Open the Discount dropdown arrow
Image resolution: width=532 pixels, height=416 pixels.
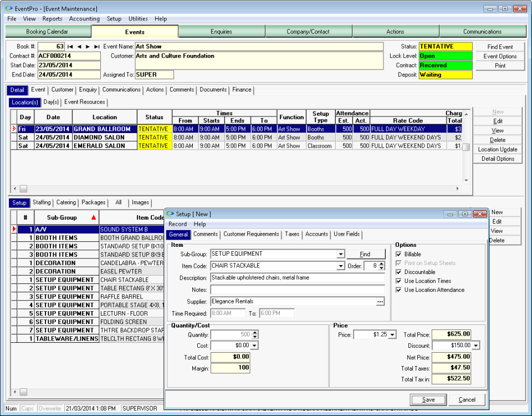point(475,346)
